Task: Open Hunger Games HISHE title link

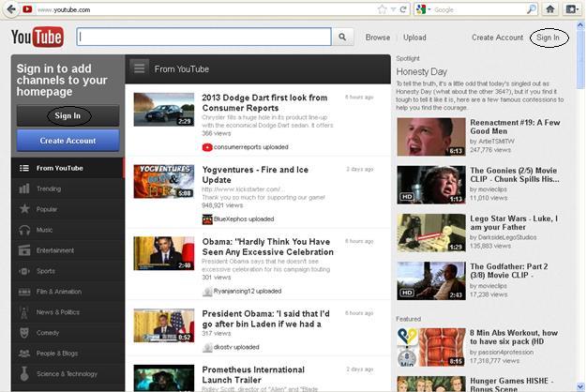Action: pyautogui.click(x=511, y=384)
